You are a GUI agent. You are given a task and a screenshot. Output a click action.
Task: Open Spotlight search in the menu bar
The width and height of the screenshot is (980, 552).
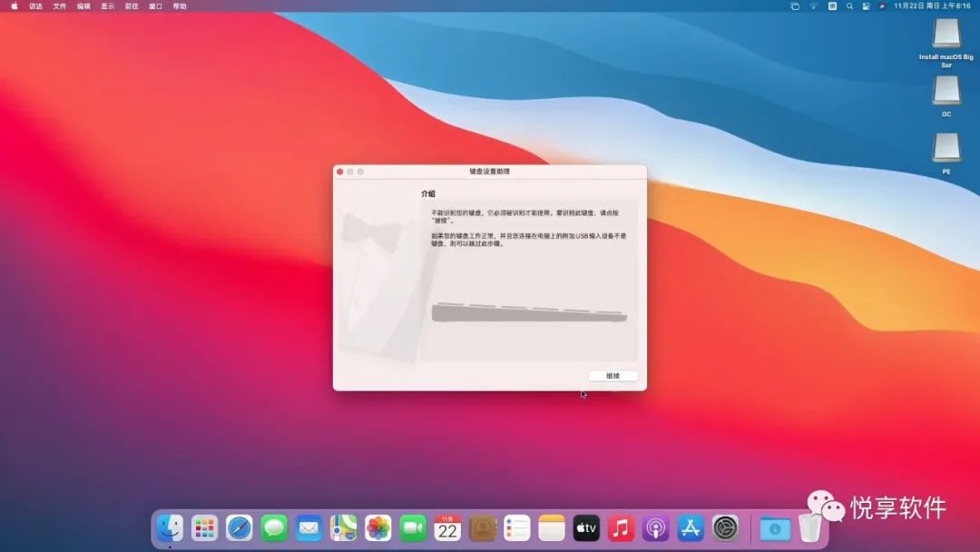849,6
